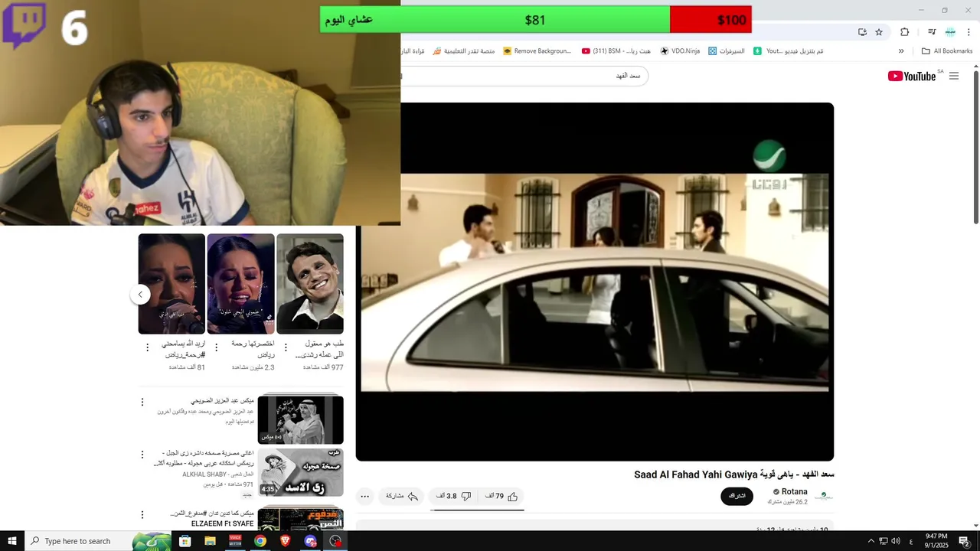
Task: Open OBS Studio from taskbar
Action: (335, 540)
